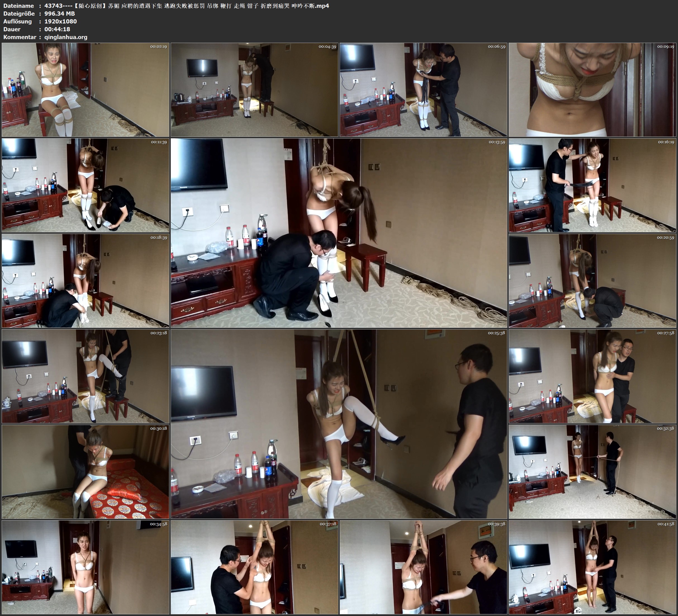The height and width of the screenshot is (616, 678).
Task: Open the frame marked 00:04:39
Action: click(254, 90)
